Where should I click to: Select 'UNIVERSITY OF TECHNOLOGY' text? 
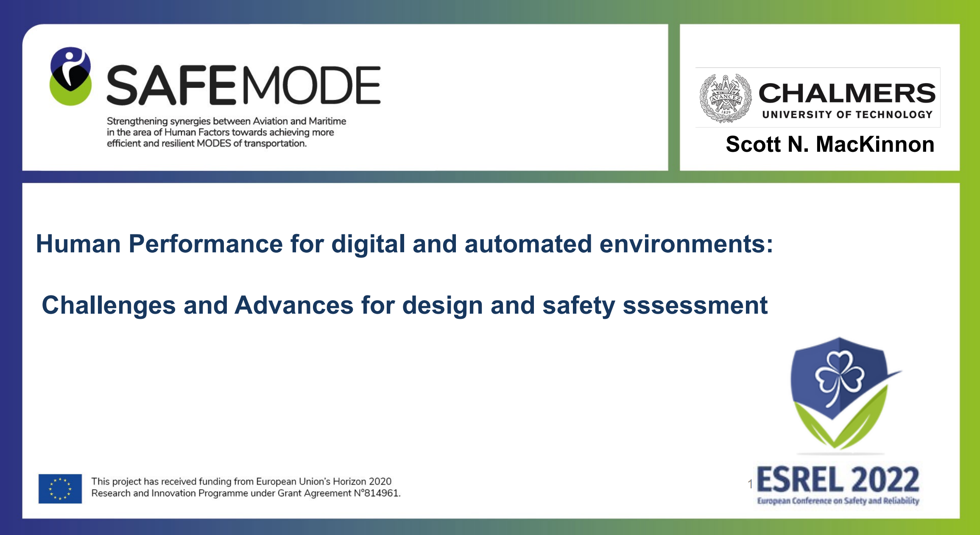tap(847, 115)
